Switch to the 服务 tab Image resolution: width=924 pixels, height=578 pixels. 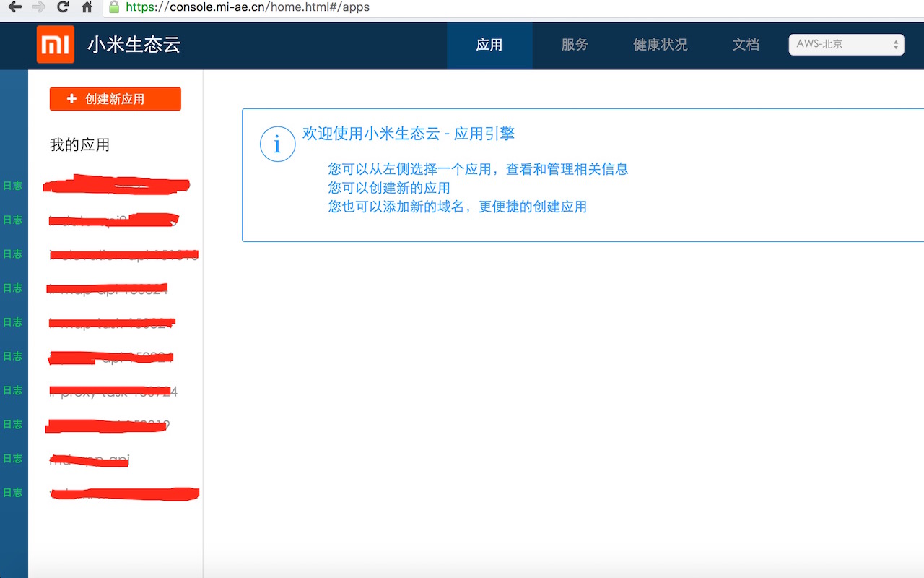click(x=574, y=44)
